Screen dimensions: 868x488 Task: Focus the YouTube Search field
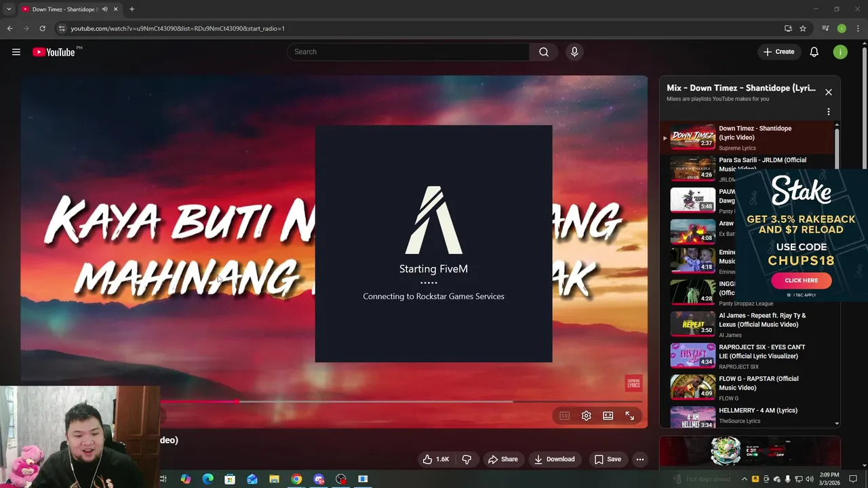point(408,52)
